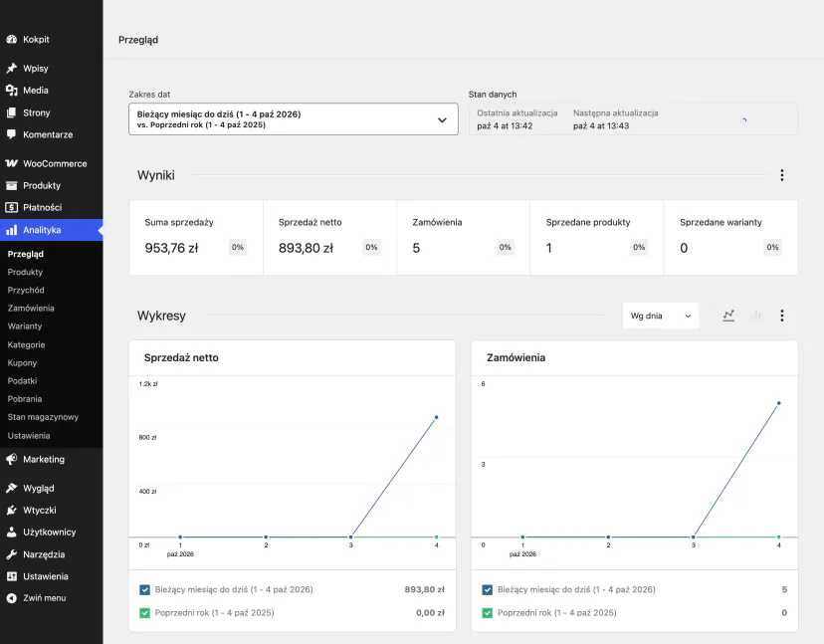Click the WooCommerce logo icon
Viewport: 824px width, 644px height.
pyautogui.click(x=12, y=163)
